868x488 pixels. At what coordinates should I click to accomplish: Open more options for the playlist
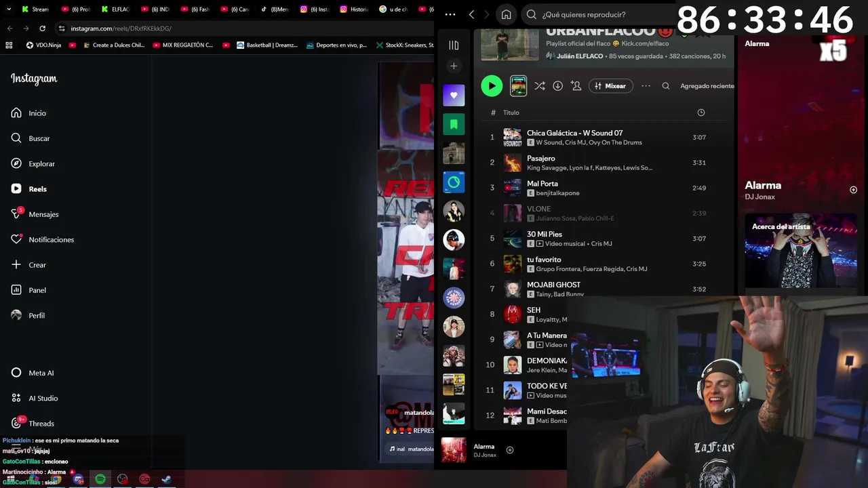646,86
